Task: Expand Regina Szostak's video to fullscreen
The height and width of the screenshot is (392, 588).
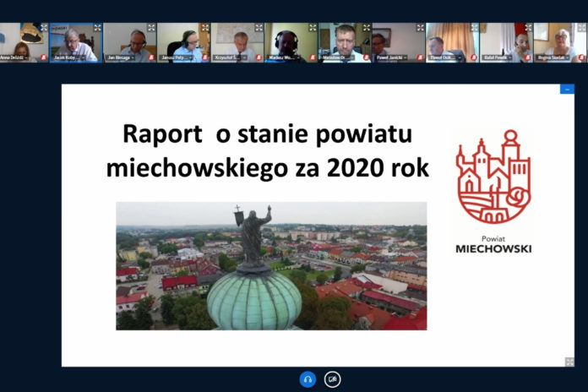Action: pos(580,28)
